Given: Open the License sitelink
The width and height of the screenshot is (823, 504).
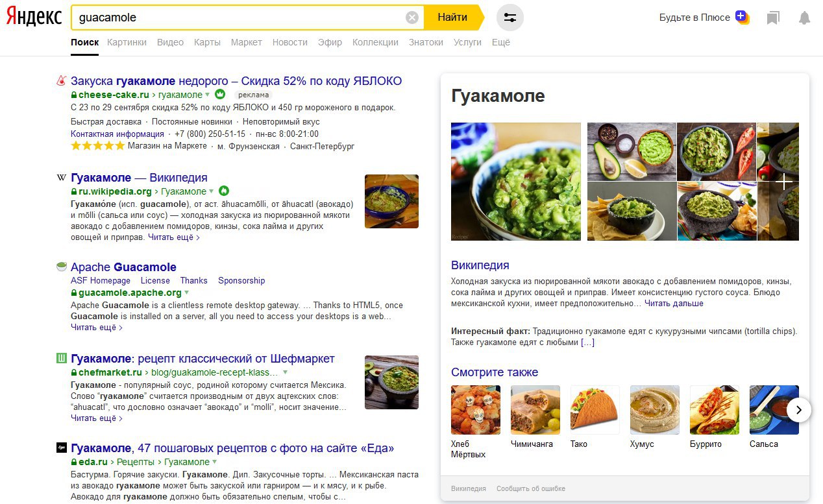Looking at the screenshot, I should tap(155, 281).
